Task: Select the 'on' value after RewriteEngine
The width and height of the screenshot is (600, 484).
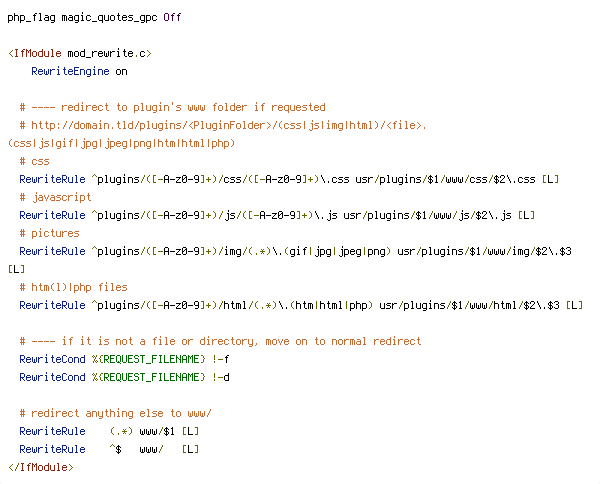Action: pyautogui.click(x=121, y=72)
